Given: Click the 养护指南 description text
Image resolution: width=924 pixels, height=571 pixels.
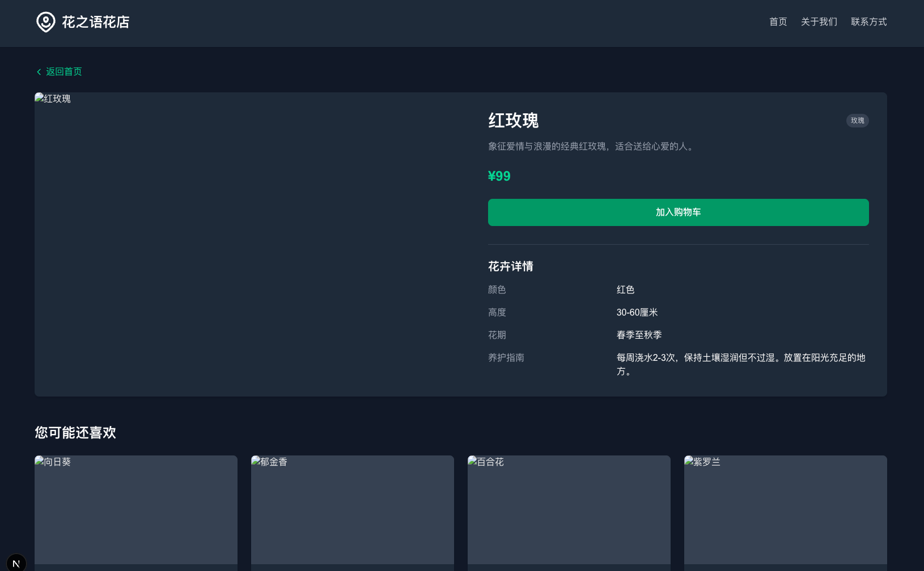Looking at the screenshot, I should [740, 364].
